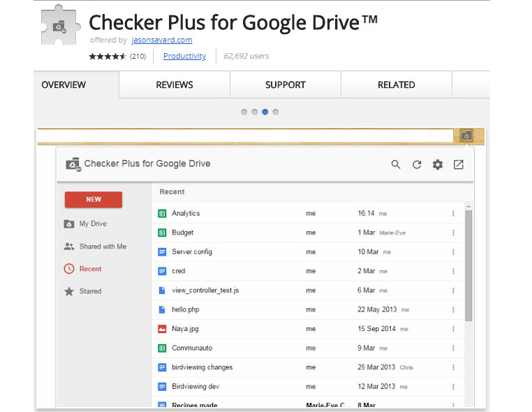This screenshot has width=532, height=412.
Task: Click the hello.php file icon
Action: (162, 309)
